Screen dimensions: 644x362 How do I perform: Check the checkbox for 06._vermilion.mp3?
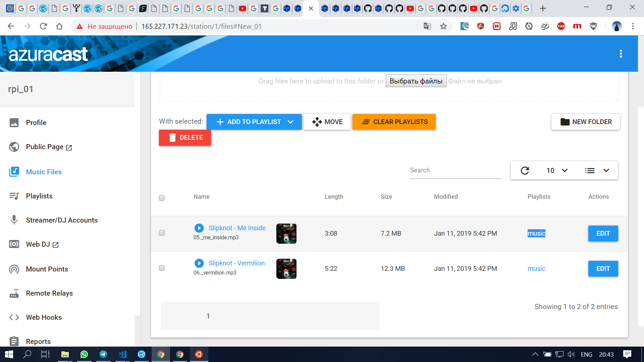tap(162, 268)
